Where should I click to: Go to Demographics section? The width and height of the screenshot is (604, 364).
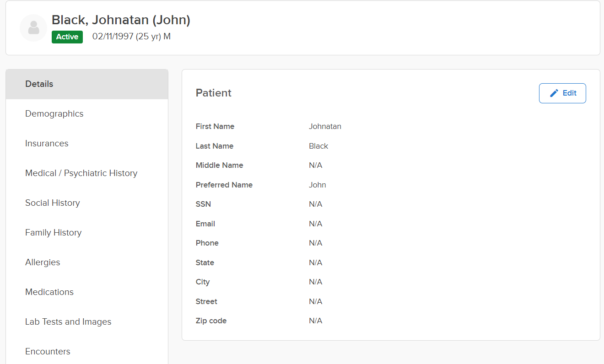coord(54,114)
